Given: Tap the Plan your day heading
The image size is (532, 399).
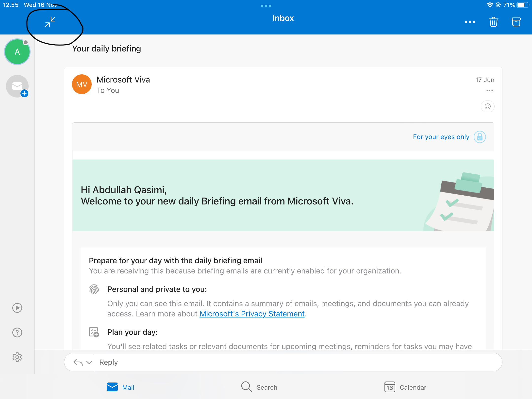Looking at the screenshot, I should [133, 332].
